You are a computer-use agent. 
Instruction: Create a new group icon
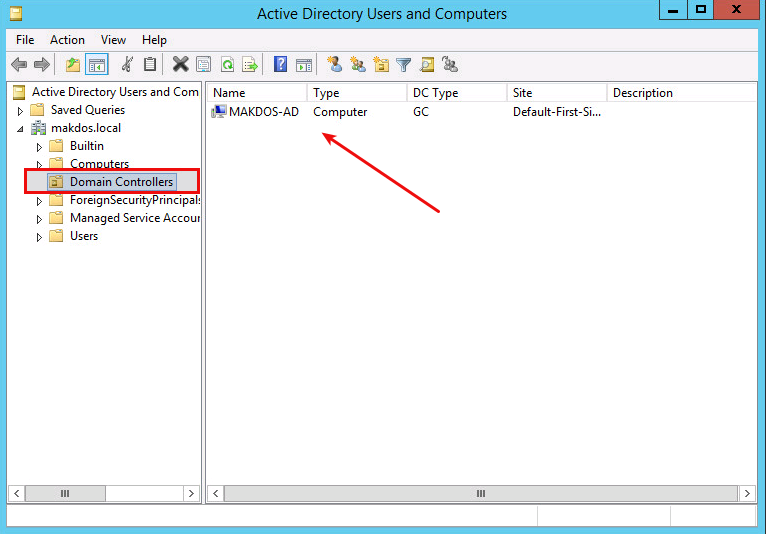tap(358, 64)
